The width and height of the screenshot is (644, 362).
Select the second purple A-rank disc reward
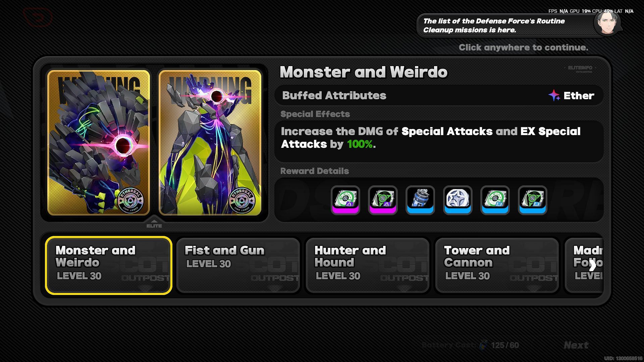(383, 200)
